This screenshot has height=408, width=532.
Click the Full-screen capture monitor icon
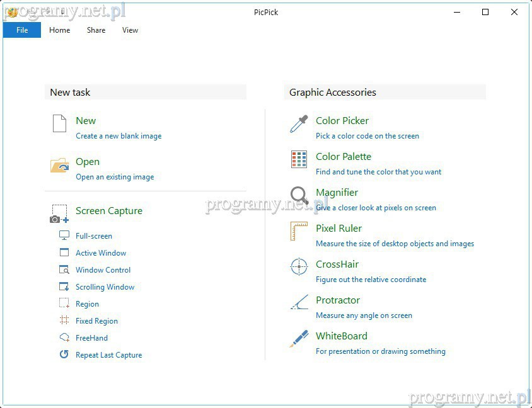pyautogui.click(x=64, y=235)
